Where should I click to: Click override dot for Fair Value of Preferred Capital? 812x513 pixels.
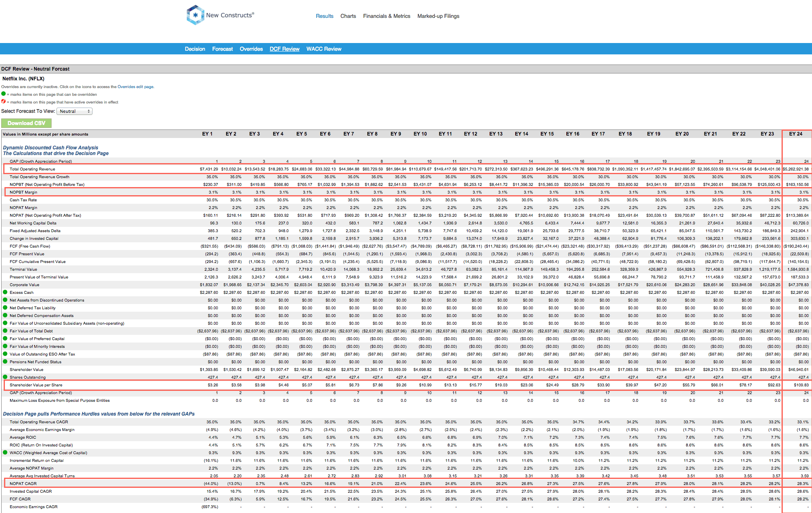tap(5, 338)
